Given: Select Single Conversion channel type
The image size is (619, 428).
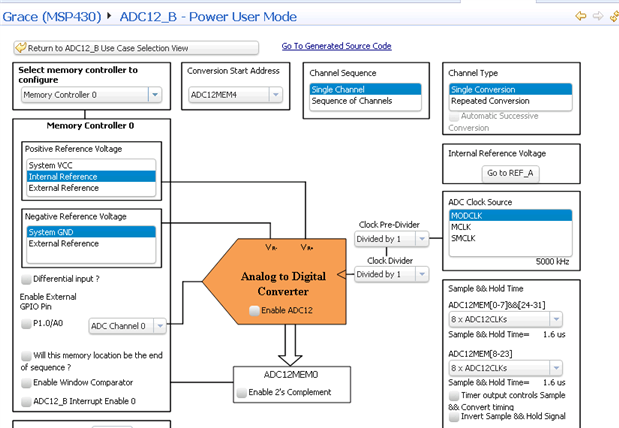Looking at the screenshot, I should [510, 89].
